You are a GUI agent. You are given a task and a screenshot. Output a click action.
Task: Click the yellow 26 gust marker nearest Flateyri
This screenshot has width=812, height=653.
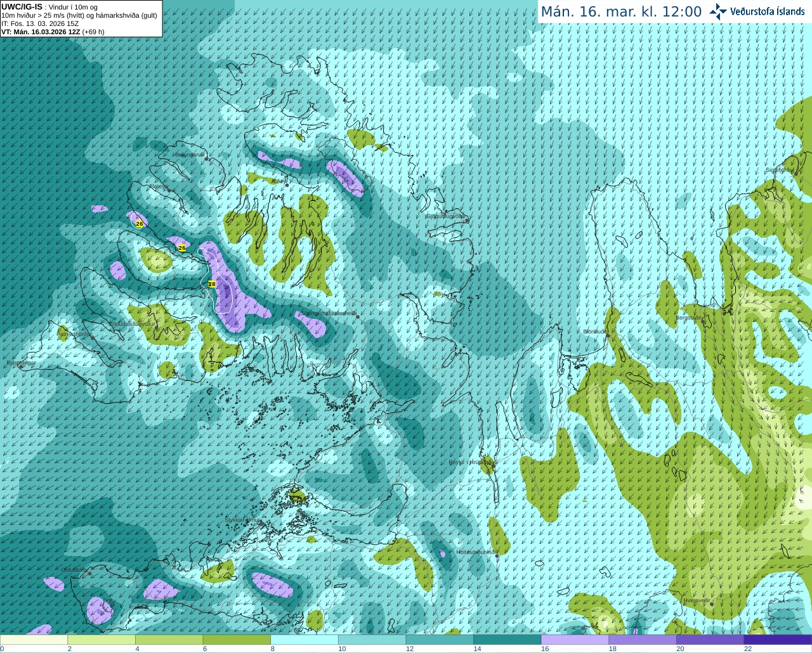[140, 224]
